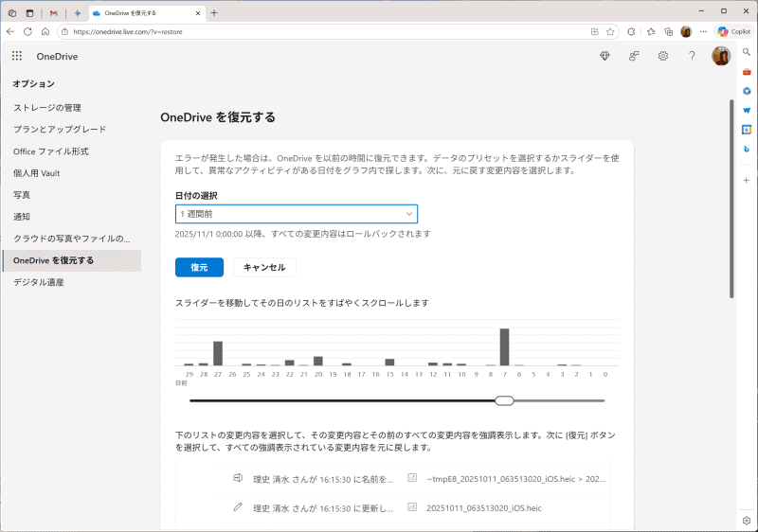Open the sidebar tools briefcase icon
Viewport: 758px width, 532px height.
click(747, 72)
